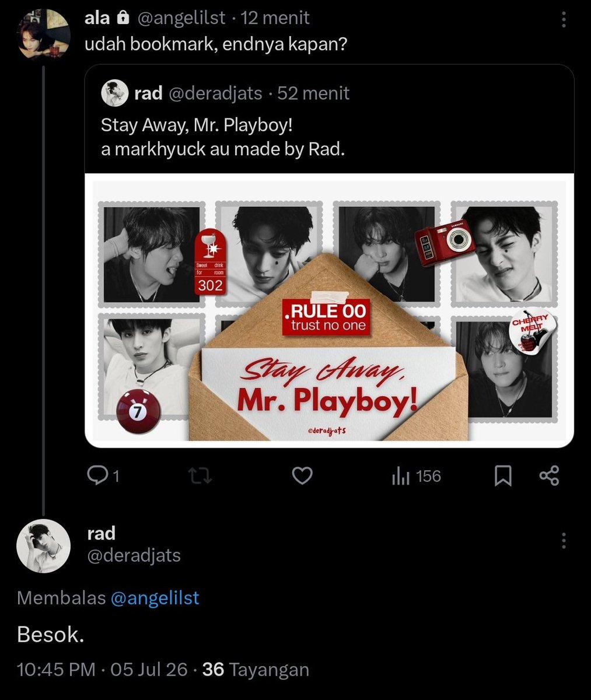Open ala's profile picture
591x700 pixels.
(43, 33)
